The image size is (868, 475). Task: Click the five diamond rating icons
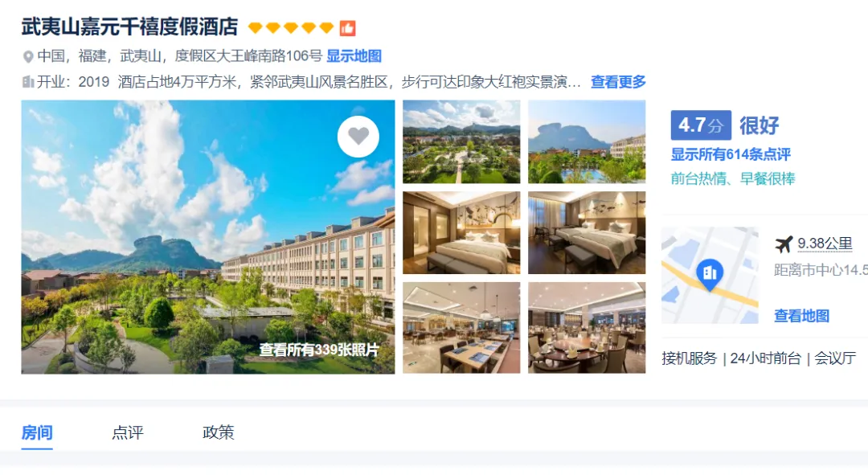click(x=291, y=27)
